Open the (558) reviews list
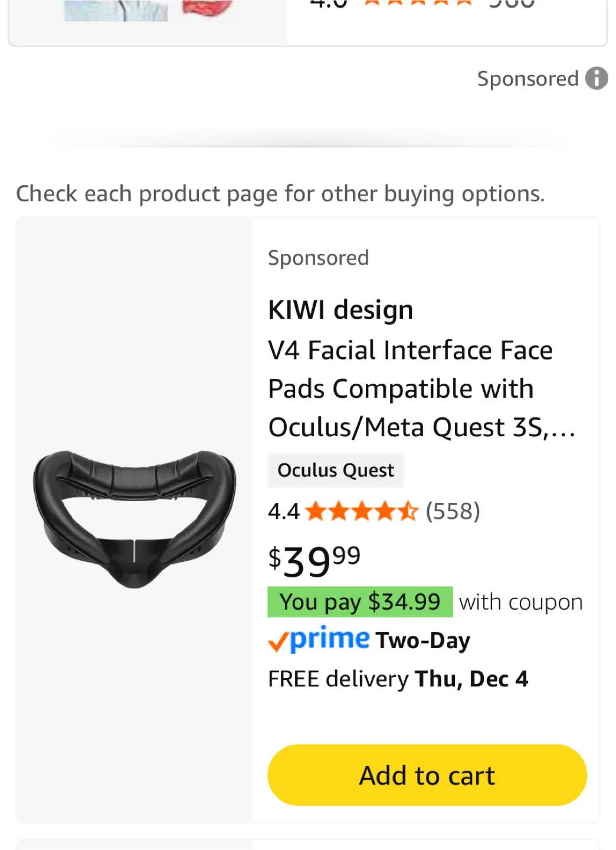This screenshot has width=616, height=850. (452, 512)
